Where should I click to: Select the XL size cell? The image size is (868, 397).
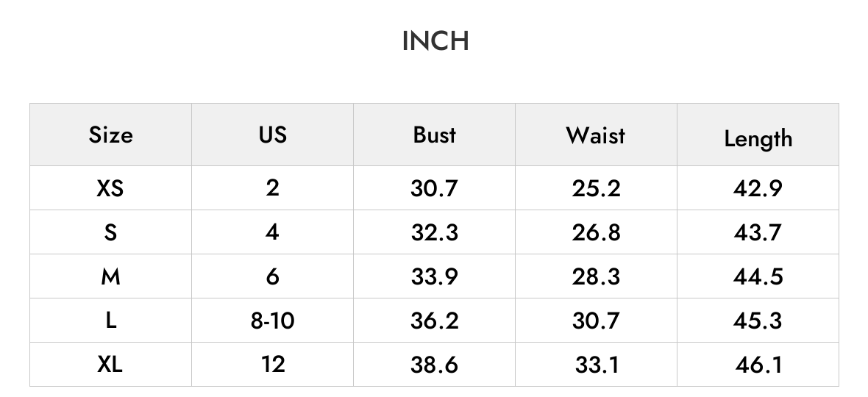pyautogui.click(x=111, y=365)
